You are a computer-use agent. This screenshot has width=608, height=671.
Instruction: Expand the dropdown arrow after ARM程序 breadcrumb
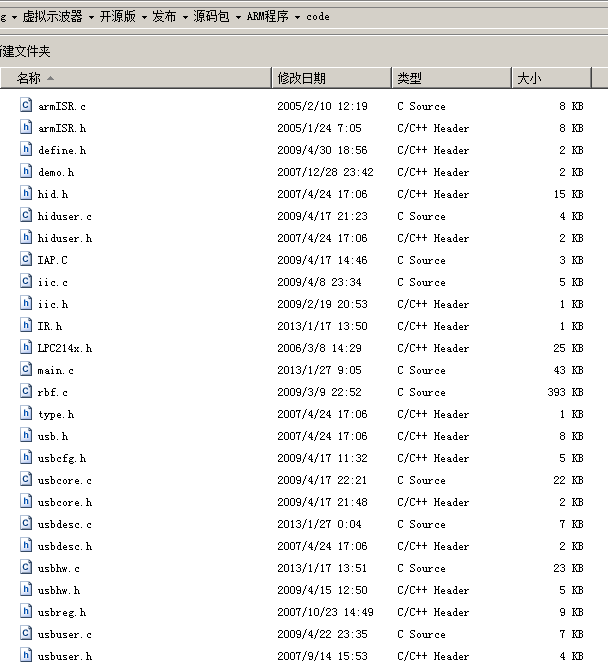click(297, 17)
